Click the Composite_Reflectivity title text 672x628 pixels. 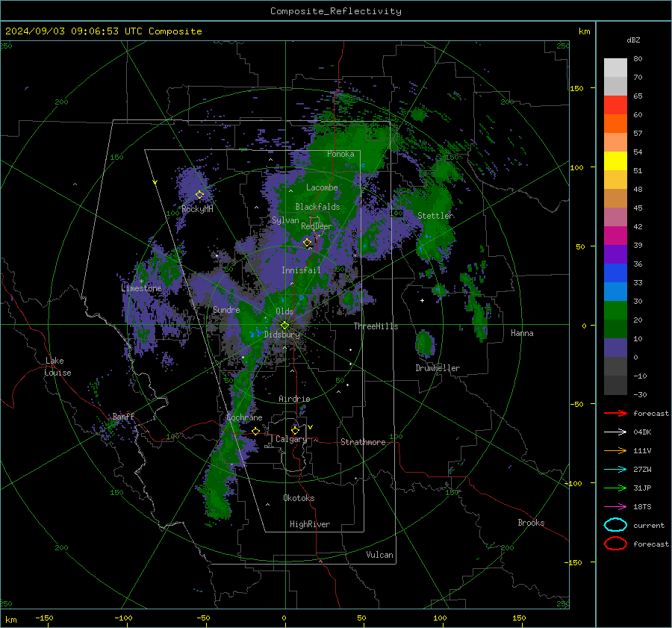336,11
